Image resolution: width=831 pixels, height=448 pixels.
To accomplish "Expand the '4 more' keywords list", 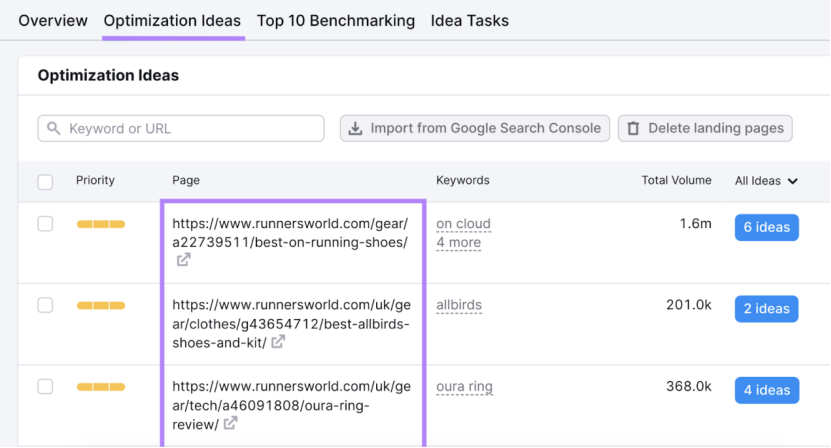I will (x=458, y=242).
